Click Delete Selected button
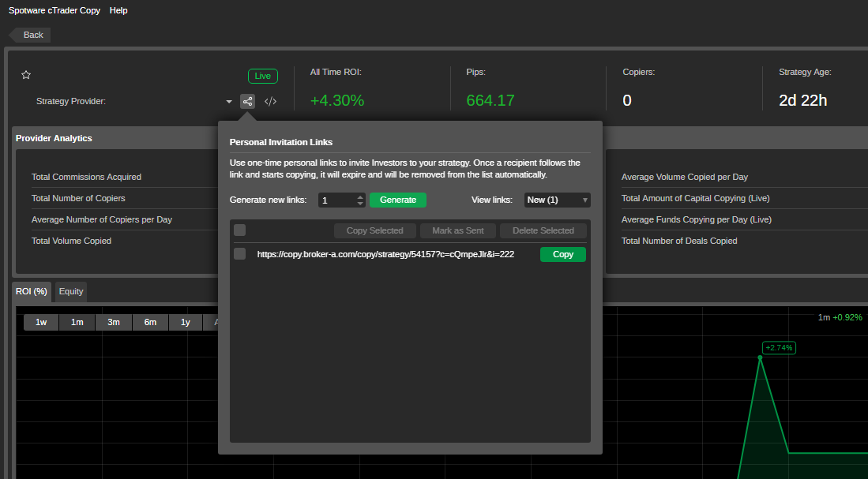The width and height of the screenshot is (868, 479). click(x=543, y=230)
